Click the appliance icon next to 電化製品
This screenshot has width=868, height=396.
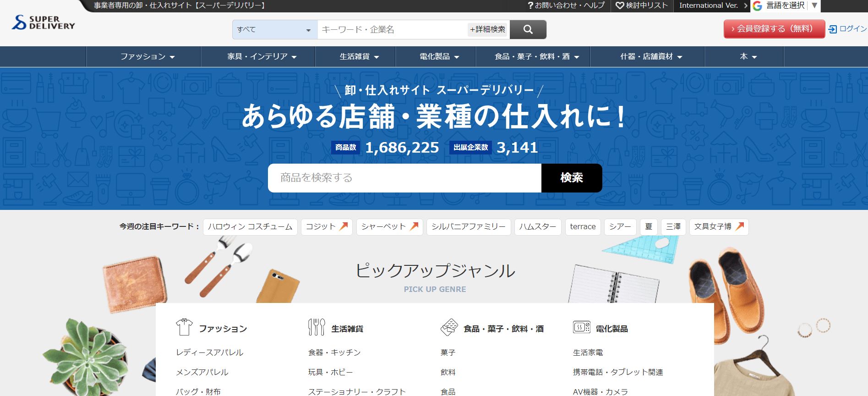(582, 327)
